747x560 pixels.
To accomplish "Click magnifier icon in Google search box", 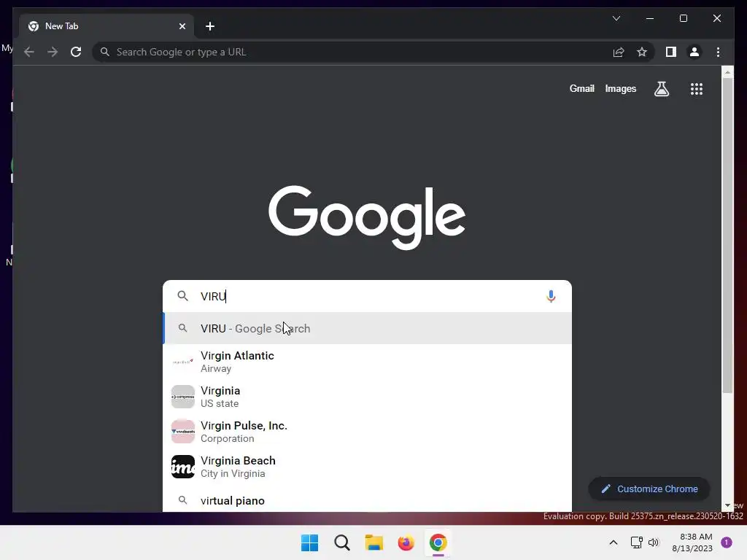I will point(182,296).
